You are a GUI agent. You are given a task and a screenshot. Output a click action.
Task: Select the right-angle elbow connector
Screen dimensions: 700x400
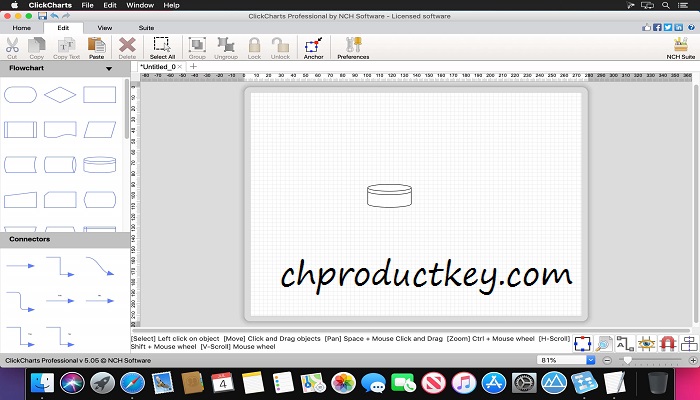click(x=60, y=266)
